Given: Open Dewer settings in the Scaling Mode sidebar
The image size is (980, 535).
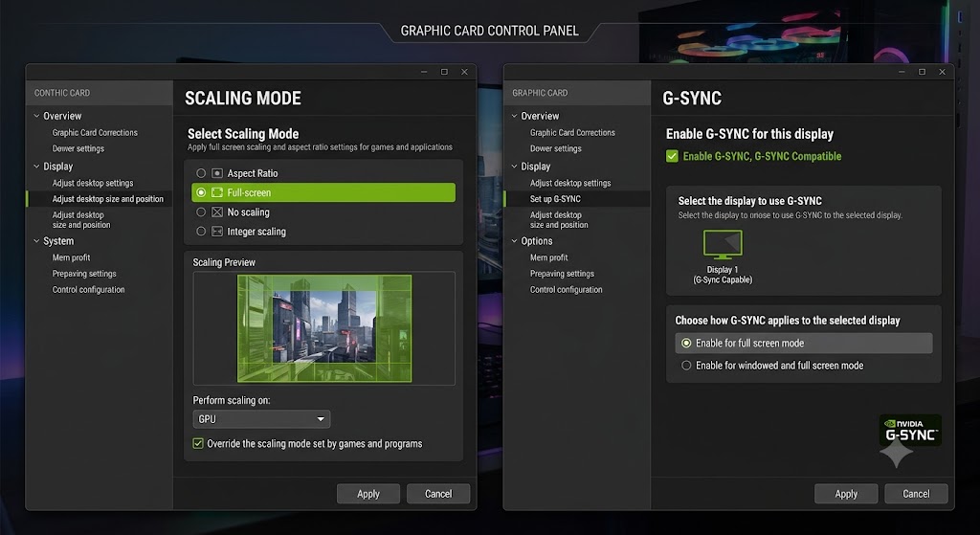Looking at the screenshot, I should pyautogui.click(x=78, y=148).
